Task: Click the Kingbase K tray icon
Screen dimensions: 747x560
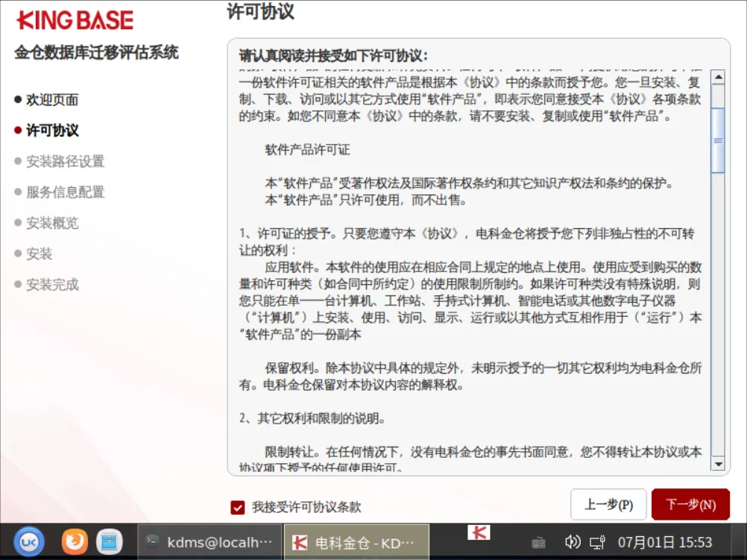Action: (x=479, y=532)
